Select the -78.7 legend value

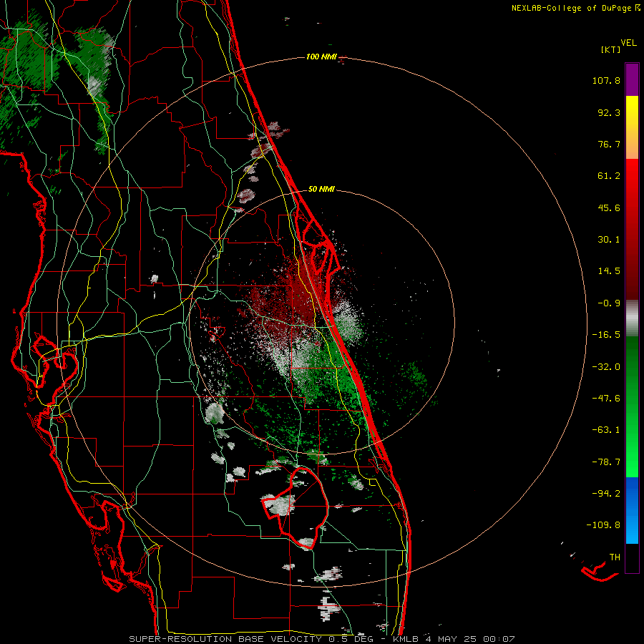[x=606, y=462]
